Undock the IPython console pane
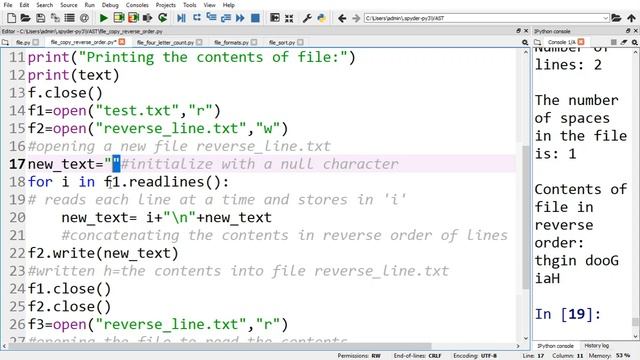Image resolution: width=640 pixels, height=360 pixels. (628, 31)
